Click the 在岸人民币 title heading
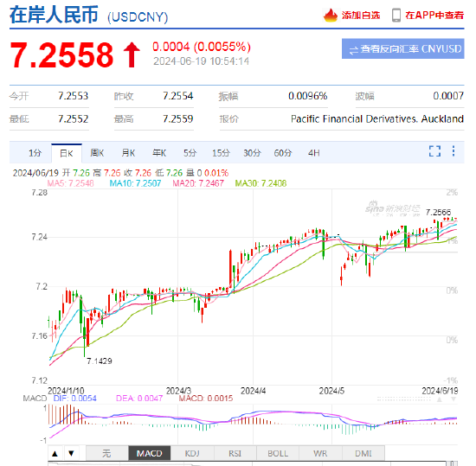 click(x=54, y=15)
